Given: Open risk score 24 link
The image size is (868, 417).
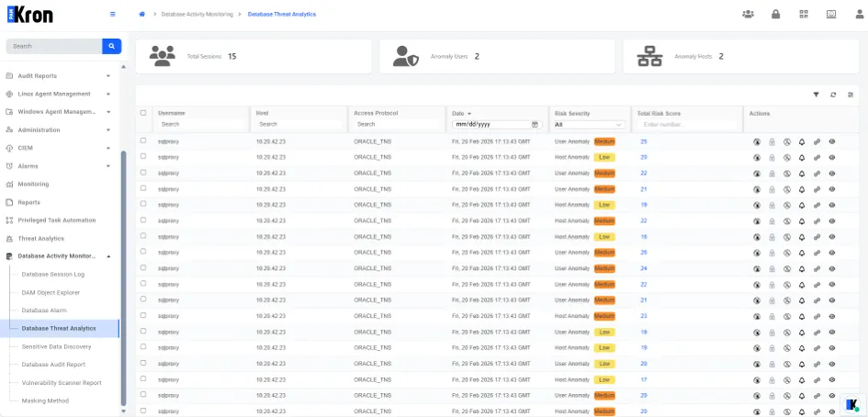Looking at the screenshot, I should pos(644,268).
